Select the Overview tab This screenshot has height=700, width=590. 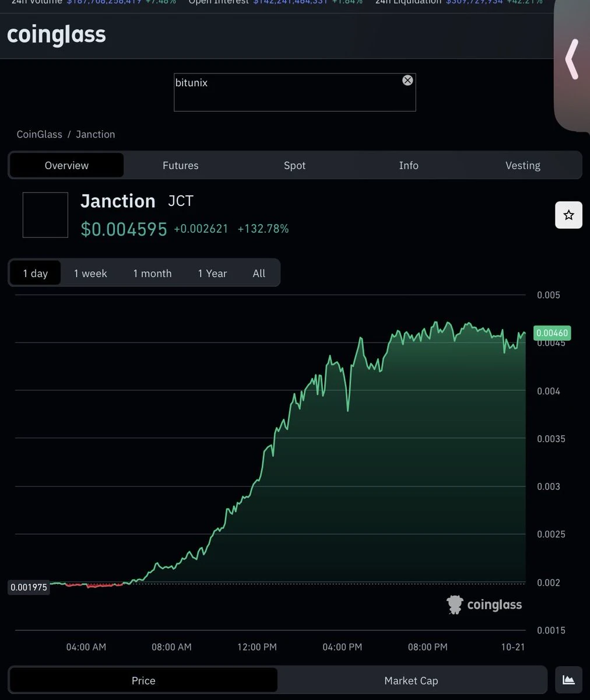66,165
